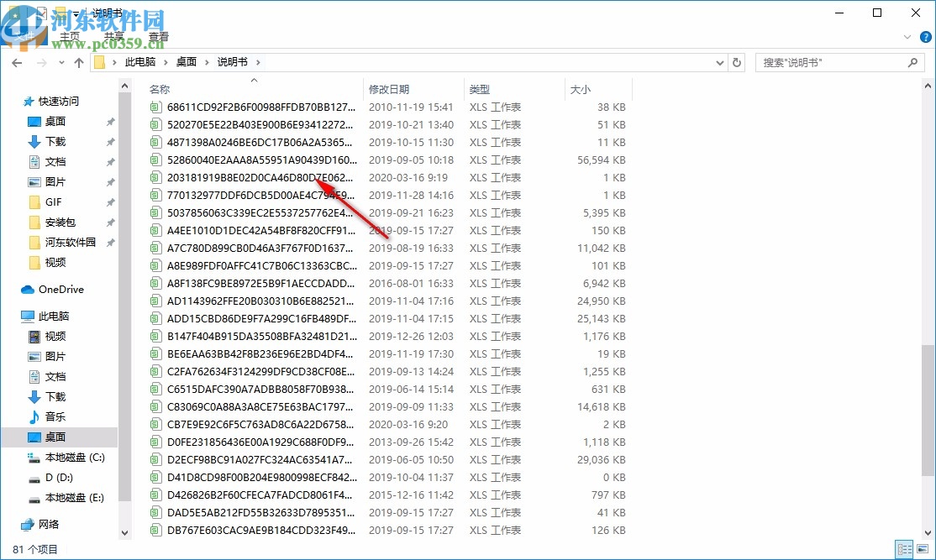Click the refresh button in the address bar

735,62
